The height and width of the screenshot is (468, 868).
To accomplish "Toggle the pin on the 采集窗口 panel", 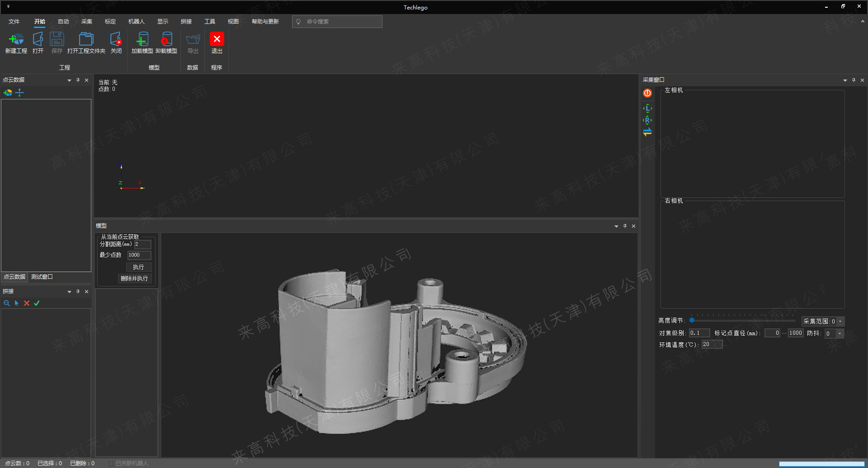I will (x=854, y=80).
